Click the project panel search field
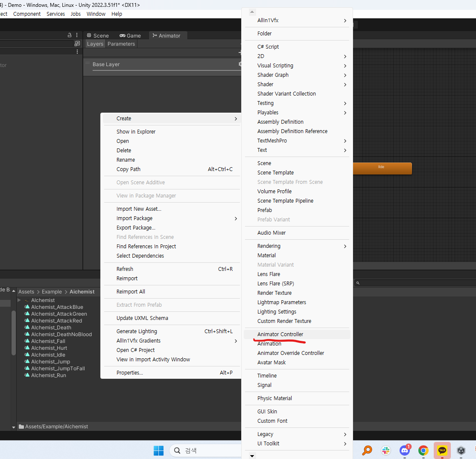Screen dimensions: 476x459 click(415, 283)
